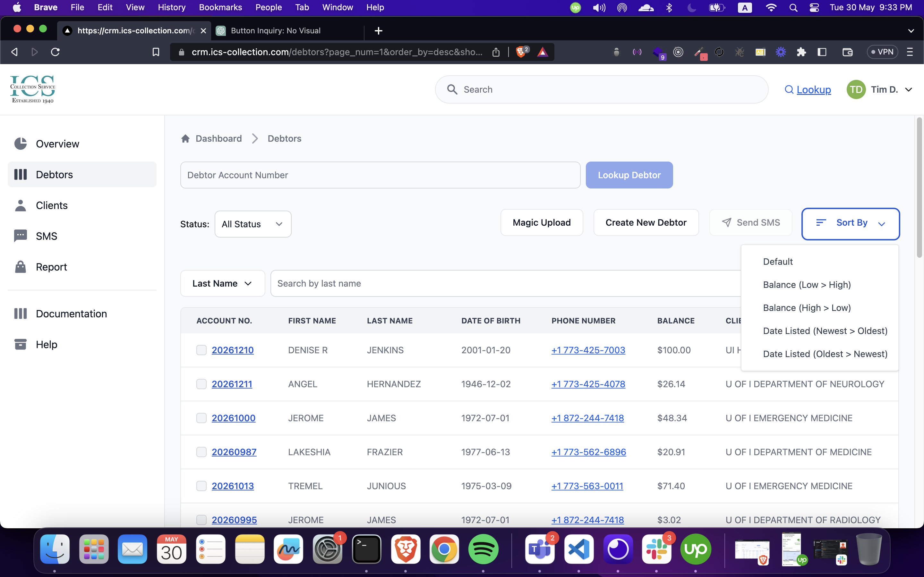Choose Balance (High > Low) sort option
Screen dimensions: 924x577
click(x=807, y=308)
